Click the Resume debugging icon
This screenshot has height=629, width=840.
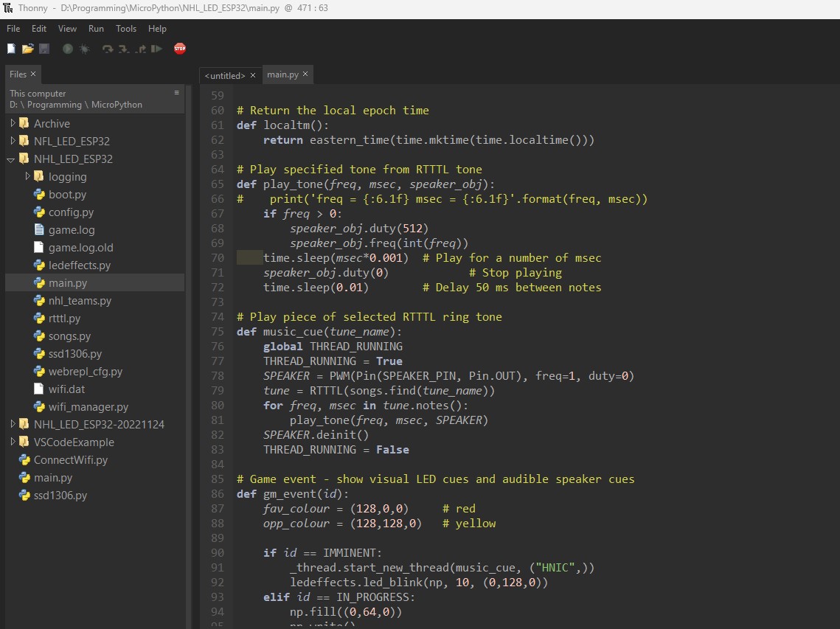click(x=156, y=49)
